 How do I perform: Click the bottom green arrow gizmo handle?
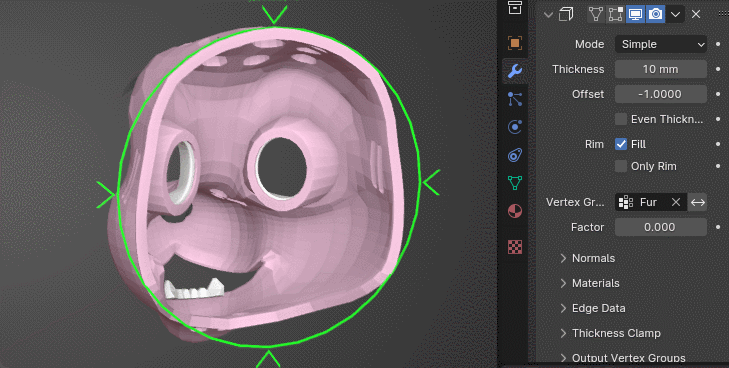(x=268, y=359)
